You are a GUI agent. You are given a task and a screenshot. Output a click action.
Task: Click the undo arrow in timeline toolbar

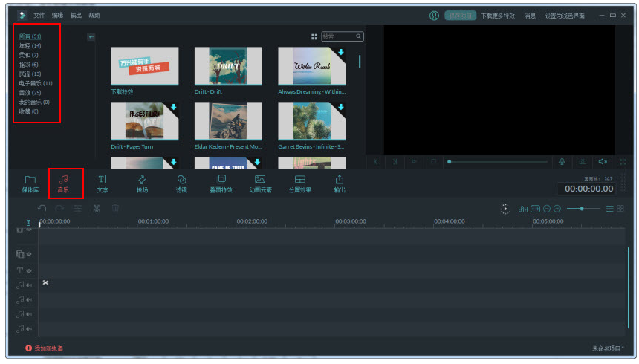[x=42, y=209]
